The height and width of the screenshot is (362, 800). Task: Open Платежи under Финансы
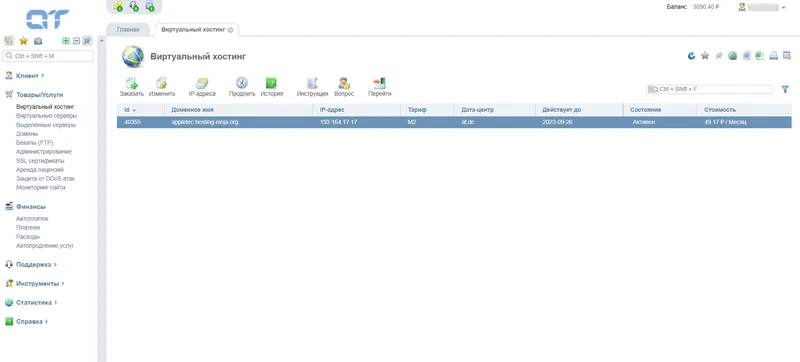coord(28,227)
